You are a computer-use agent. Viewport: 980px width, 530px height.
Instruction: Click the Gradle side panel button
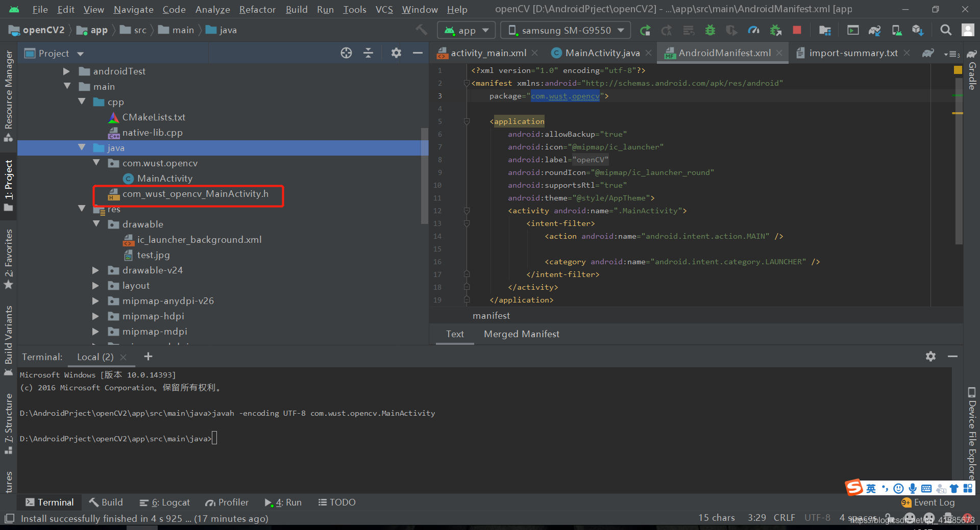click(x=972, y=70)
